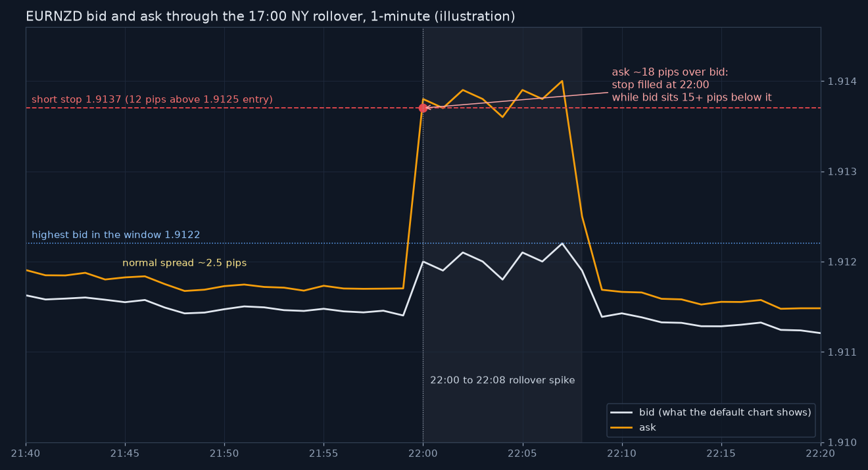The height and width of the screenshot is (470, 868).
Task: Click the 21:40 x-axis tick label
Action: [26, 454]
